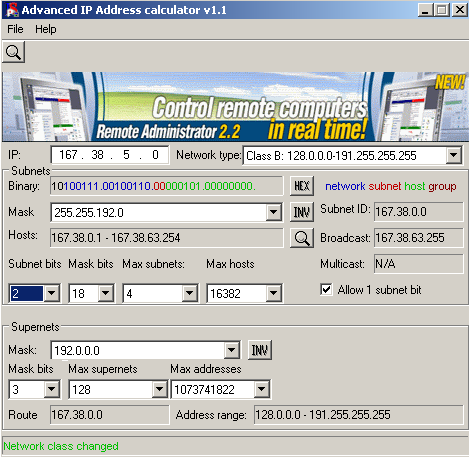Screen dimensions: 469x457
Task: Expand the subnet Mask 255.255.192.0 dropdown
Action: point(273,212)
